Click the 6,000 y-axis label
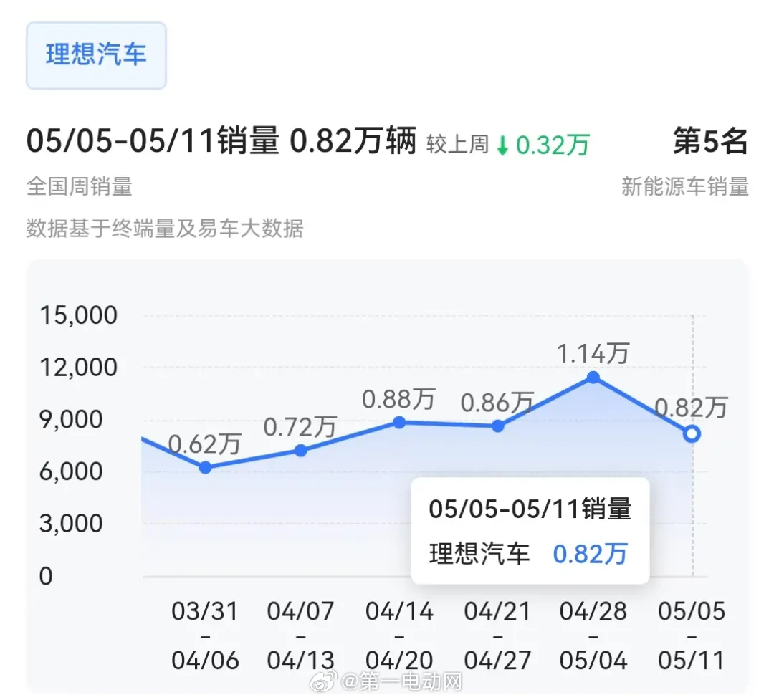 71,471
